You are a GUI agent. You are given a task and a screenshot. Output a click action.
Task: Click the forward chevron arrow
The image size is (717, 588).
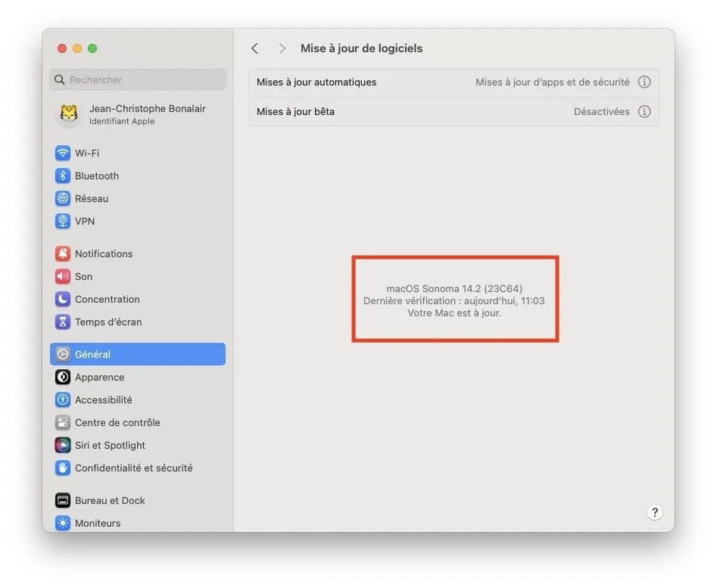click(281, 48)
